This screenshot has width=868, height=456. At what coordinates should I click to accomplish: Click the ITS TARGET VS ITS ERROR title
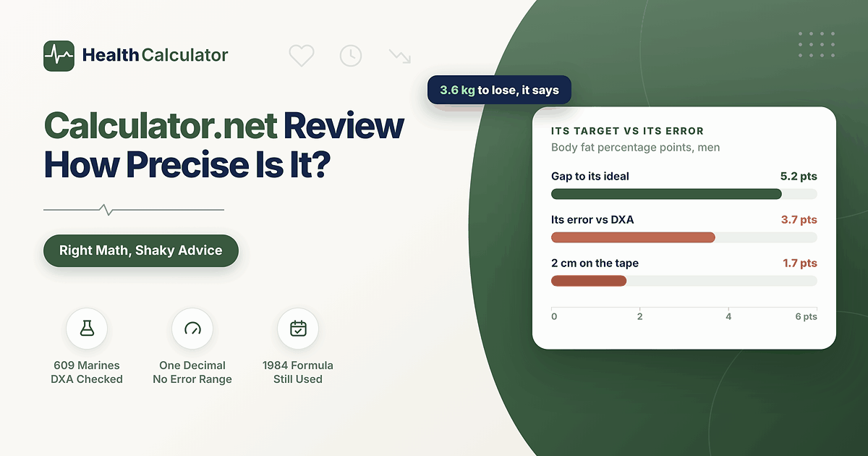tap(627, 132)
